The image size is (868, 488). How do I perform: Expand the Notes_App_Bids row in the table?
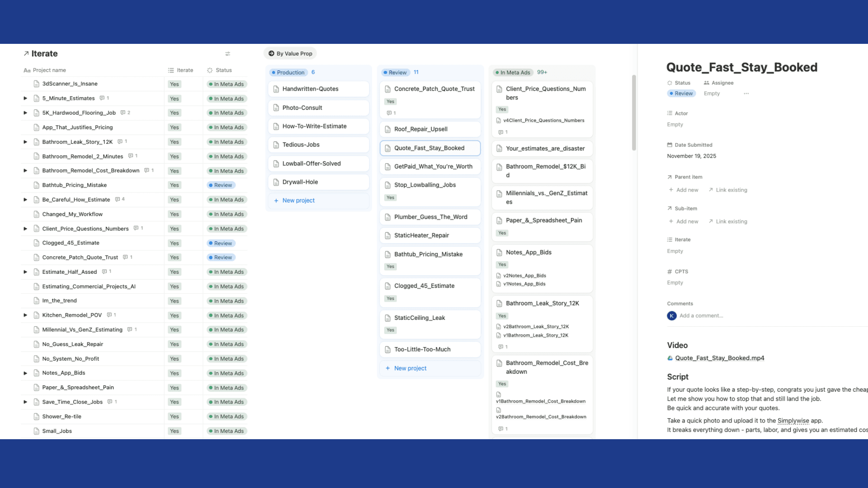point(25,373)
